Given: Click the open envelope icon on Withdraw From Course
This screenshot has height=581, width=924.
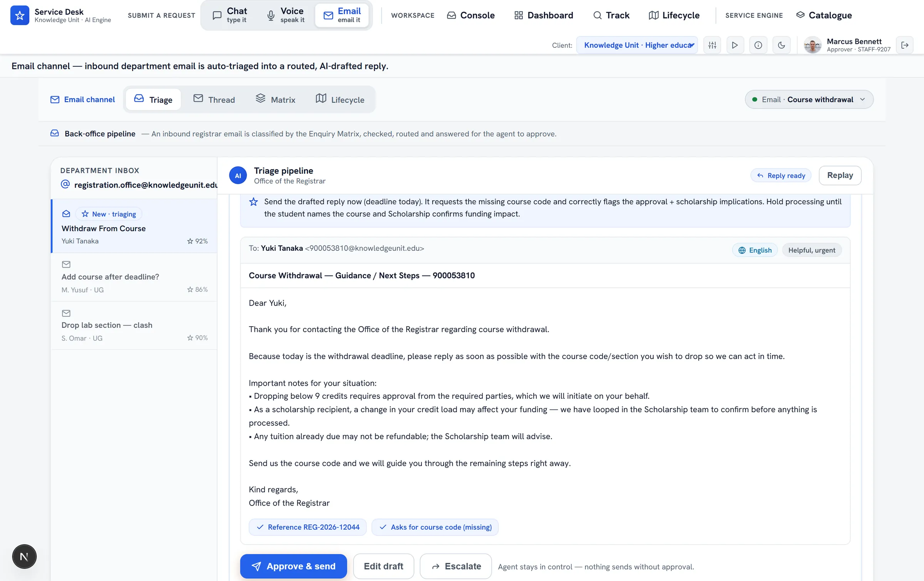Looking at the screenshot, I should tap(66, 214).
